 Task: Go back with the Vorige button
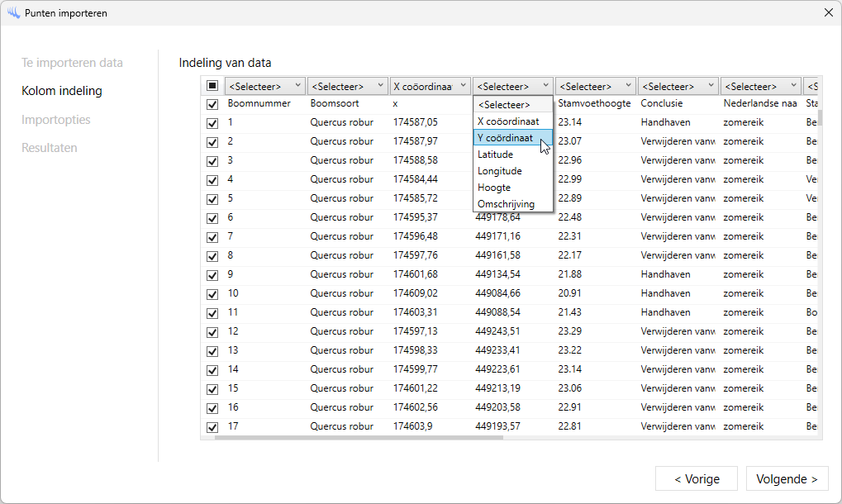(697, 479)
